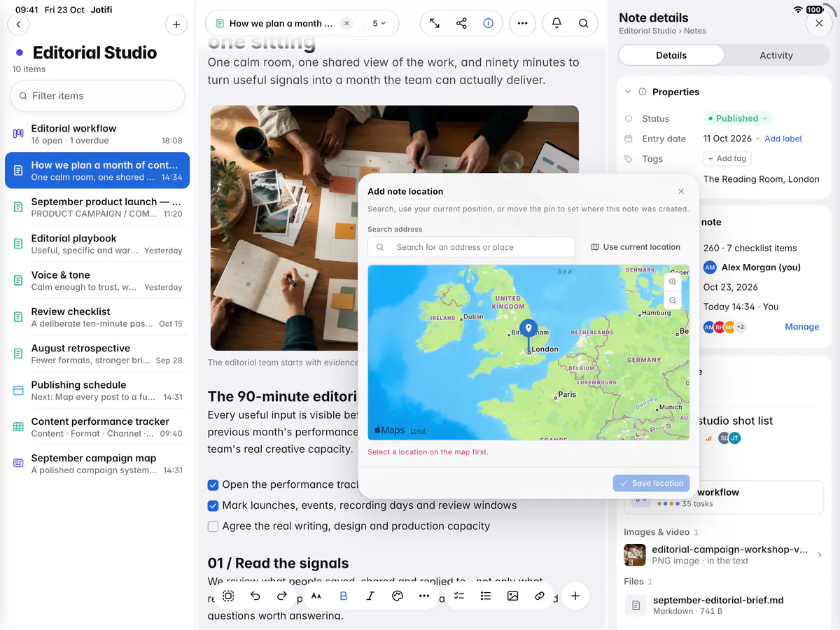Click the editorial-campaign-workshop image thumbnail
Viewport: 840px width, 630px height.
[x=635, y=555]
